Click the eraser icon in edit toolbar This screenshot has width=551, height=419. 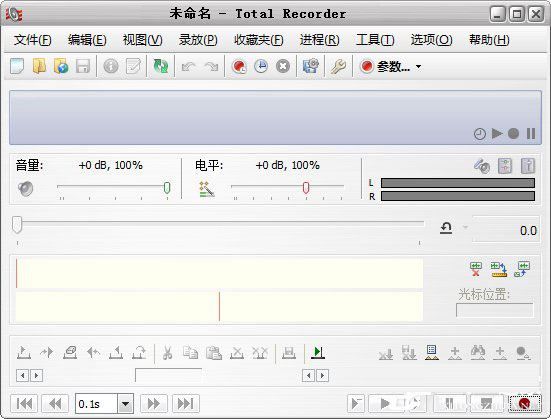click(70, 353)
